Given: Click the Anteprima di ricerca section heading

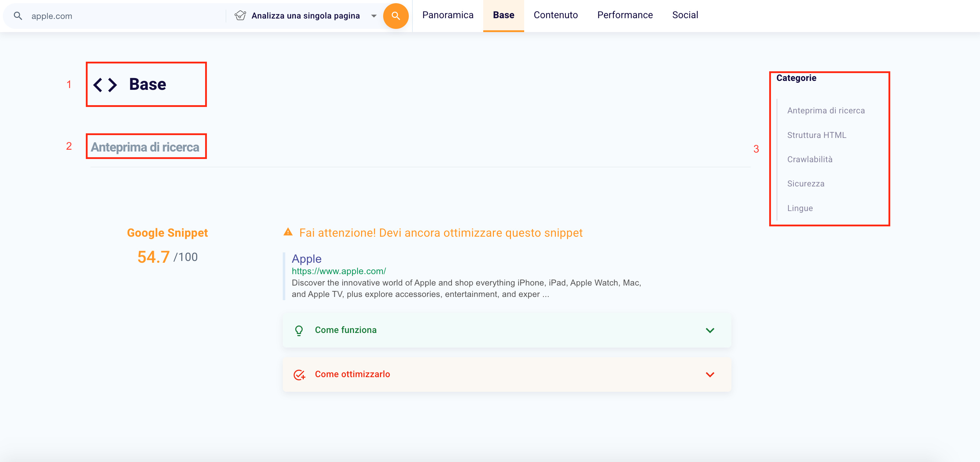Looking at the screenshot, I should click(x=145, y=147).
